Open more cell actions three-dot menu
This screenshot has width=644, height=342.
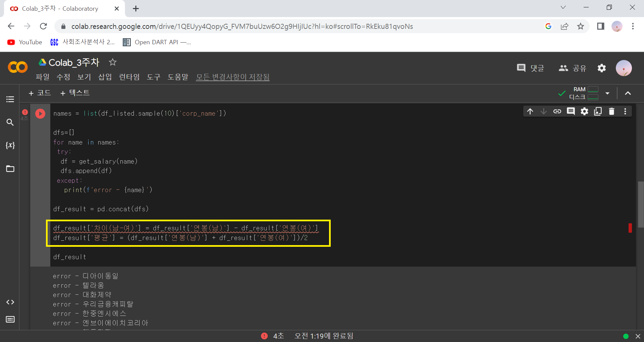point(625,111)
